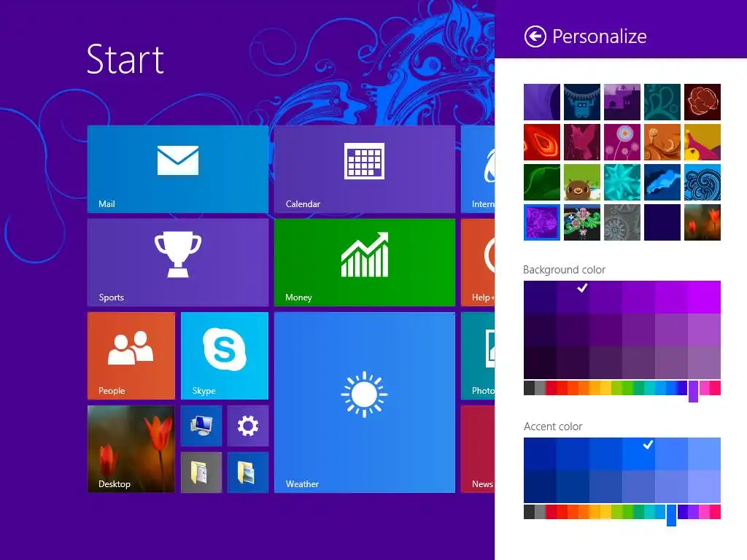Select the red flame swirl background
Viewport: 747px width, 560px height.
[542, 142]
